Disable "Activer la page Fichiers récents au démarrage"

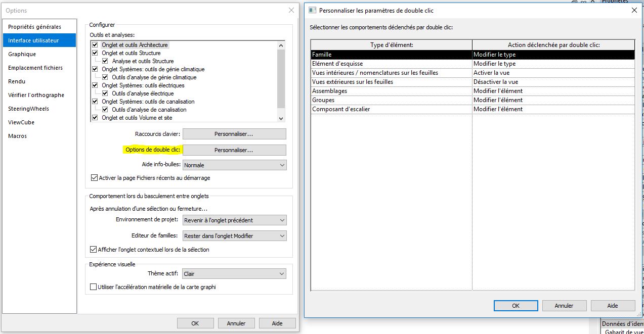point(94,177)
